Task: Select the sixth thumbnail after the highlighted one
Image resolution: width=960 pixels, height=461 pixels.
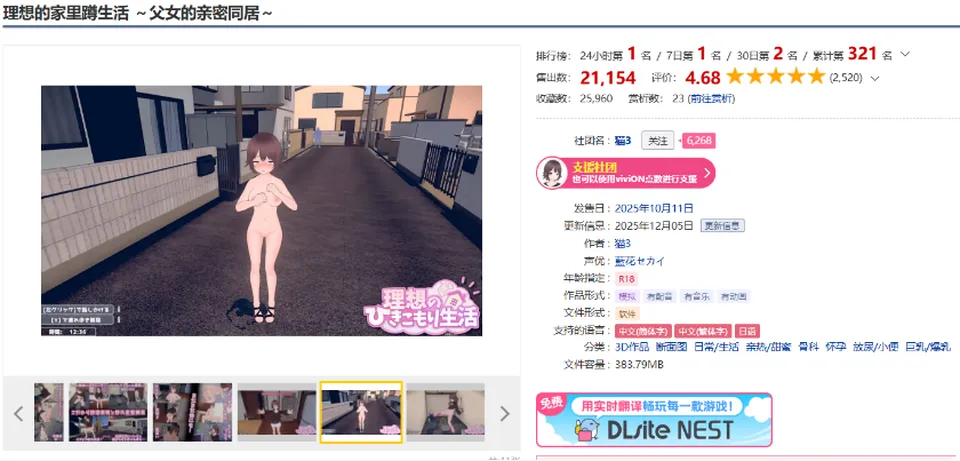Action: pos(446,413)
